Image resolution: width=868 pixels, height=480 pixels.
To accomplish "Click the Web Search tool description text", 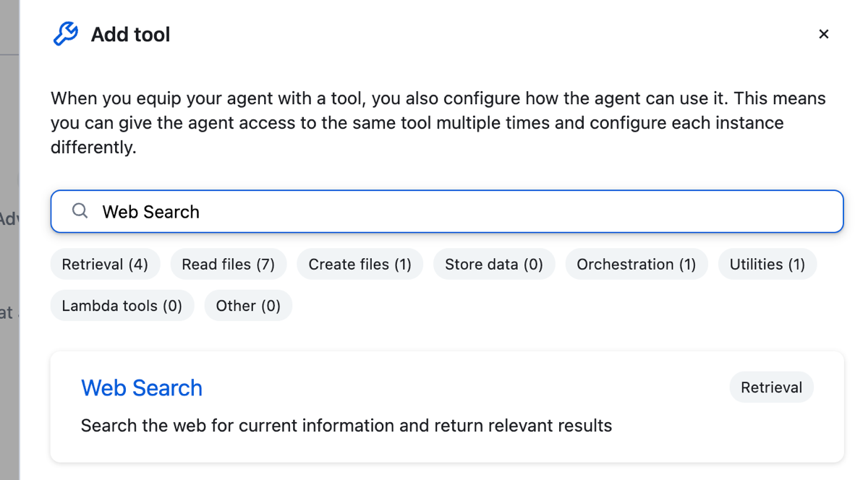I will [x=346, y=425].
